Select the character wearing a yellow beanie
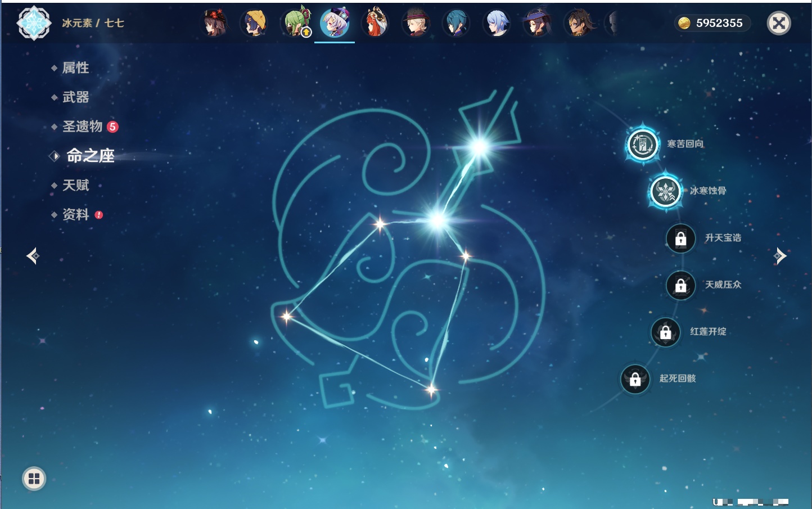This screenshot has height=509, width=812. click(x=254, y=23)
